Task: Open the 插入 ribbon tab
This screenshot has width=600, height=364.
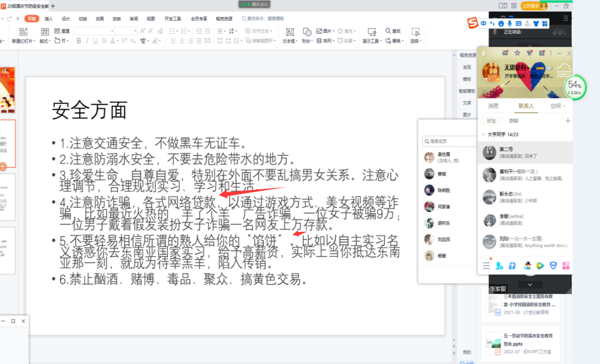Action: (49, 19)
